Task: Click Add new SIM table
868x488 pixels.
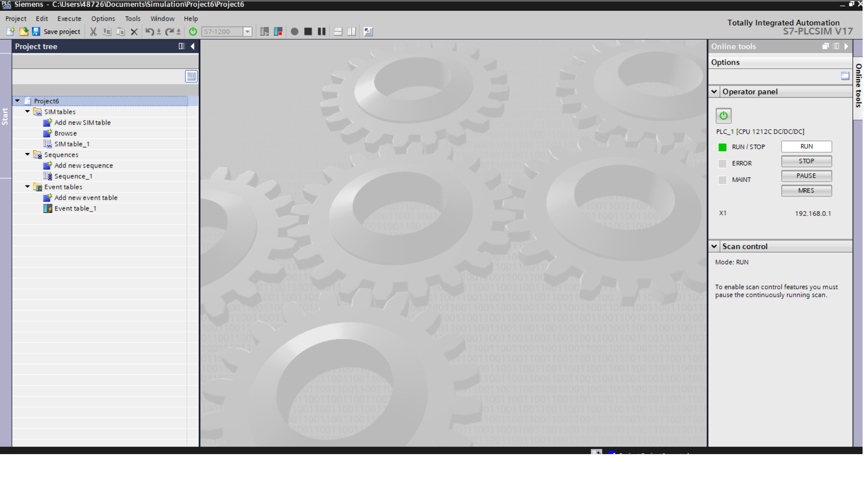Action: [82, 122]
